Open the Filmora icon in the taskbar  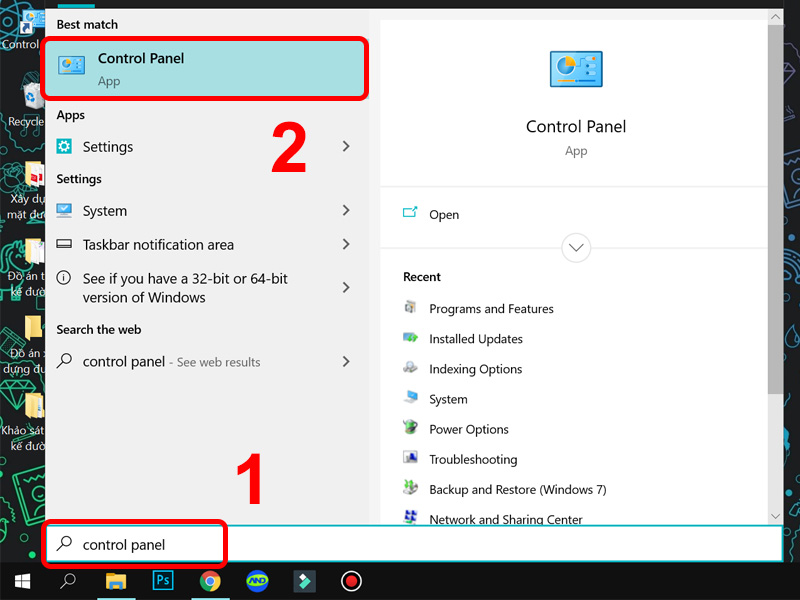point(303,580)
